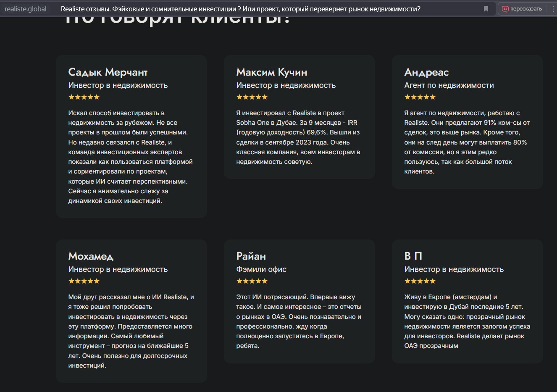Click the star rating in Андреас card
557x392 pixels.
[420, 97]
